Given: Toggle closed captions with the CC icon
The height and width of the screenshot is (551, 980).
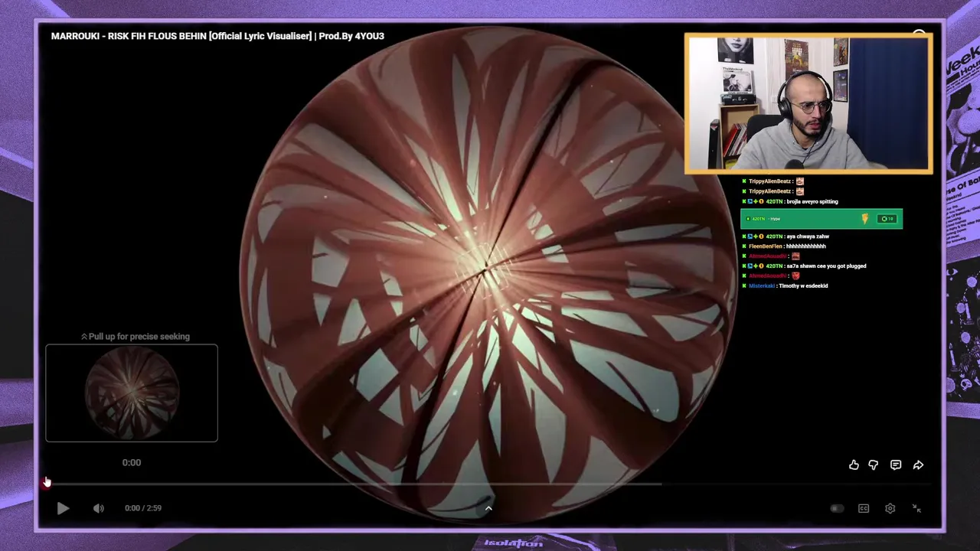Looking at the screenshot, I should (864, 508).
